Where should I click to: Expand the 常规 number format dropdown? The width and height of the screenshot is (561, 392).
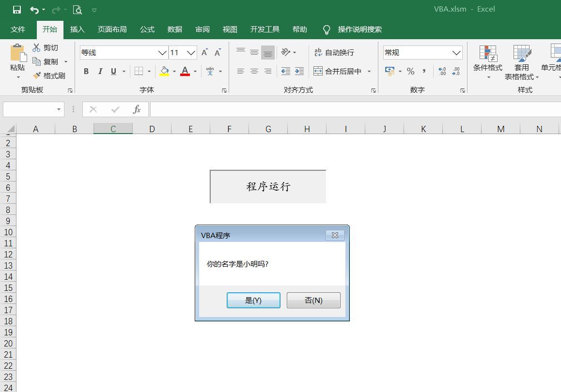(456, 52)
